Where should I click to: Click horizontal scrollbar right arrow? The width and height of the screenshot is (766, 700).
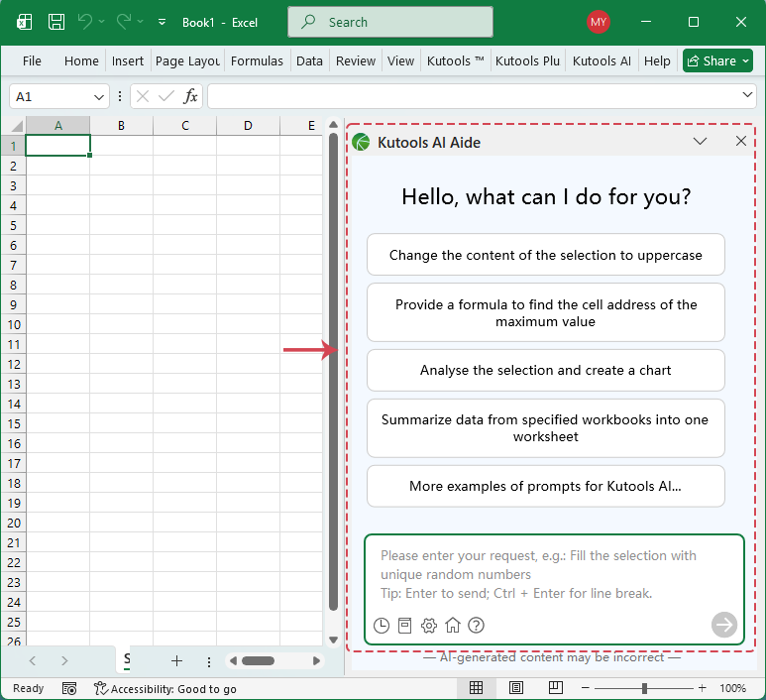pos(316,661)
